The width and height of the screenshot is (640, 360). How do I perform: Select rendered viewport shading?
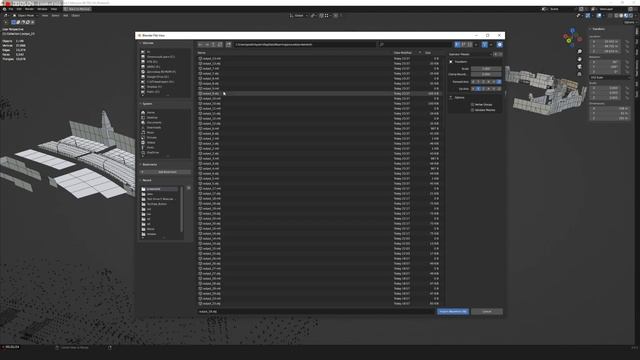[631, 16]
